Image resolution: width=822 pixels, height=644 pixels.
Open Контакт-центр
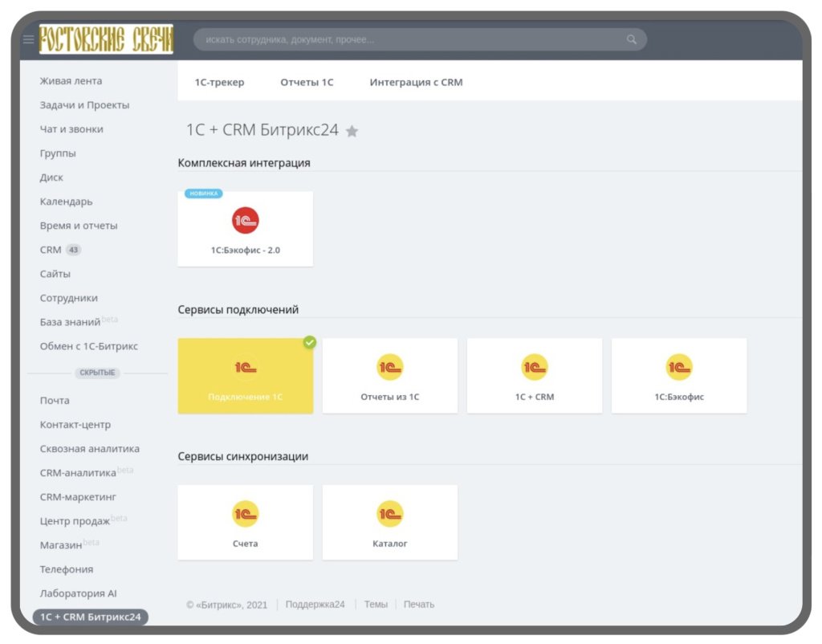(x=75, y=424)
